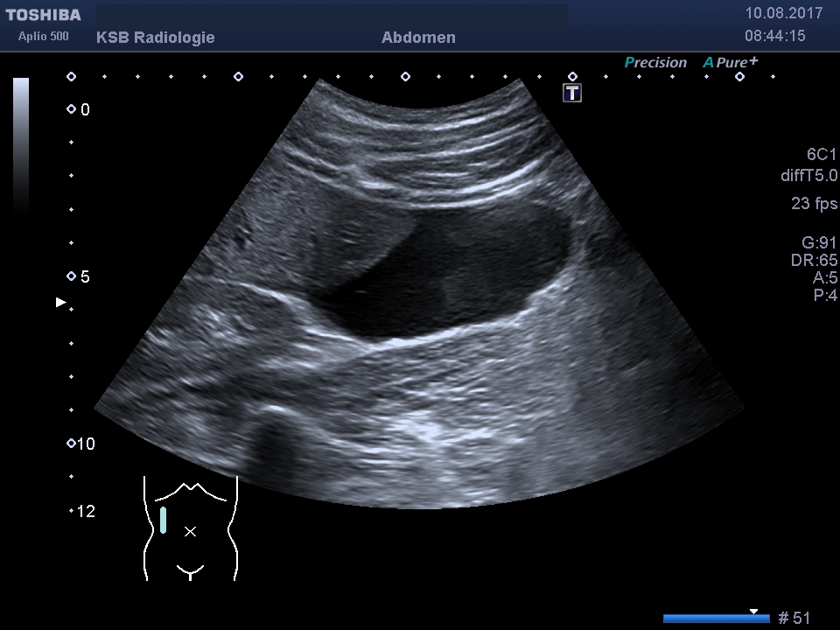
Task: Click the '23 fps' frame rate value
Action: coord(814,204)
